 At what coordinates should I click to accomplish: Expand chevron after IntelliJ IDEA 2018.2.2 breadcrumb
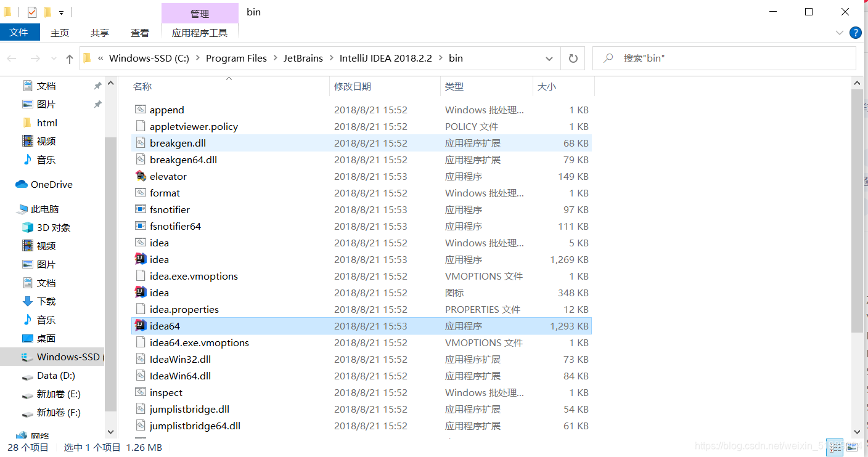click(441, 59)
